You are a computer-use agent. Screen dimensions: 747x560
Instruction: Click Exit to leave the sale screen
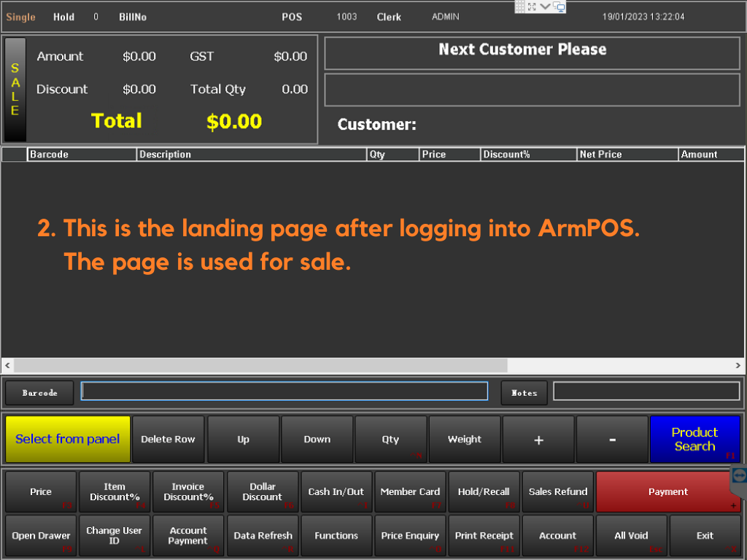tap(704, 535)
